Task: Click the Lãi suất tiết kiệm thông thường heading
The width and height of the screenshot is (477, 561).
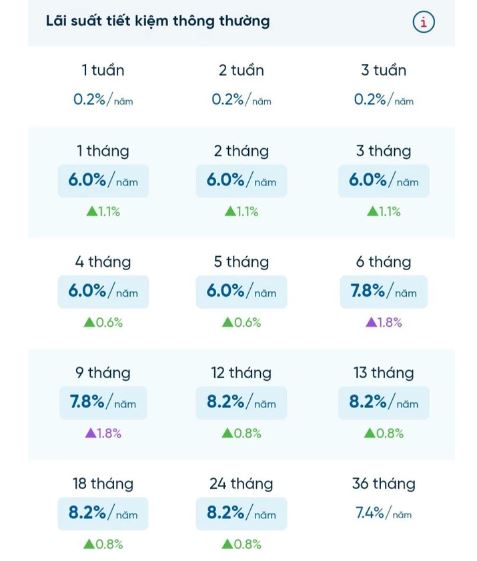Action: (158, 21)
